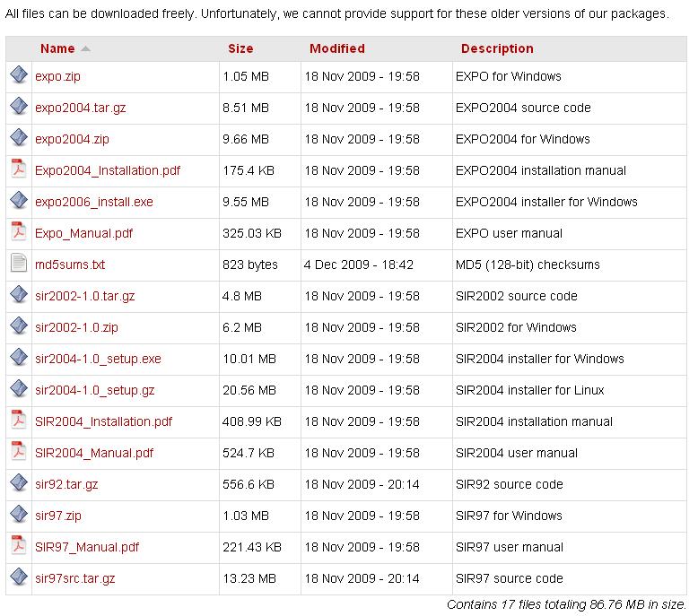The height and width of the screenshot is (616, 698).
Task: Click the PDF icon beside SIR97_Manual.pdf
Action: tap(19, 546)
